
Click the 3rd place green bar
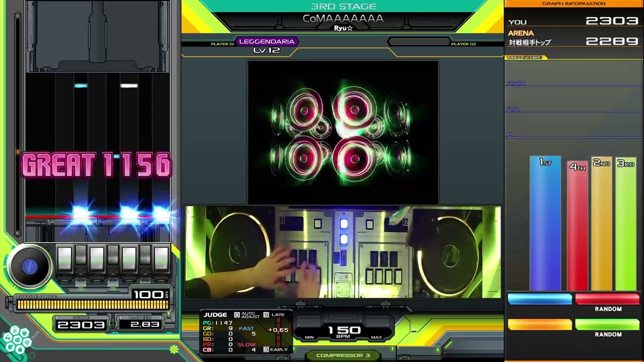coord(626,224)
